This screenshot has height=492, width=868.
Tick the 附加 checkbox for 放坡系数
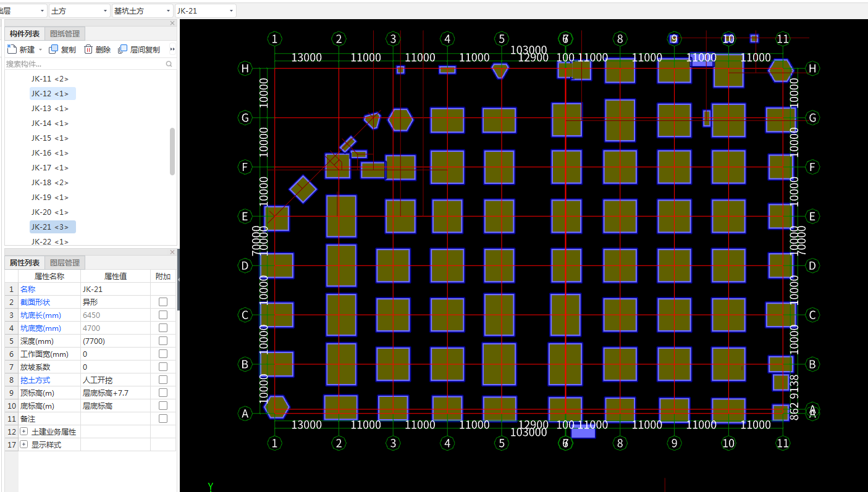[163, 367]
